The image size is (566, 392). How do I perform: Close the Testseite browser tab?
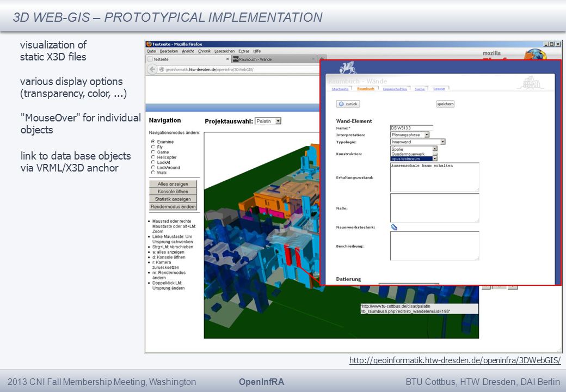(227, 59)
